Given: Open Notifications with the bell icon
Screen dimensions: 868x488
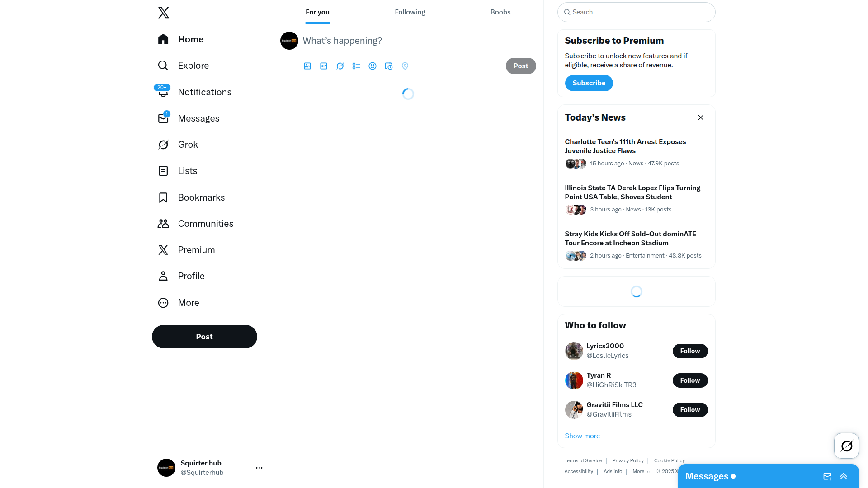Looking at the screenshot, I should (x=163, y=92).
